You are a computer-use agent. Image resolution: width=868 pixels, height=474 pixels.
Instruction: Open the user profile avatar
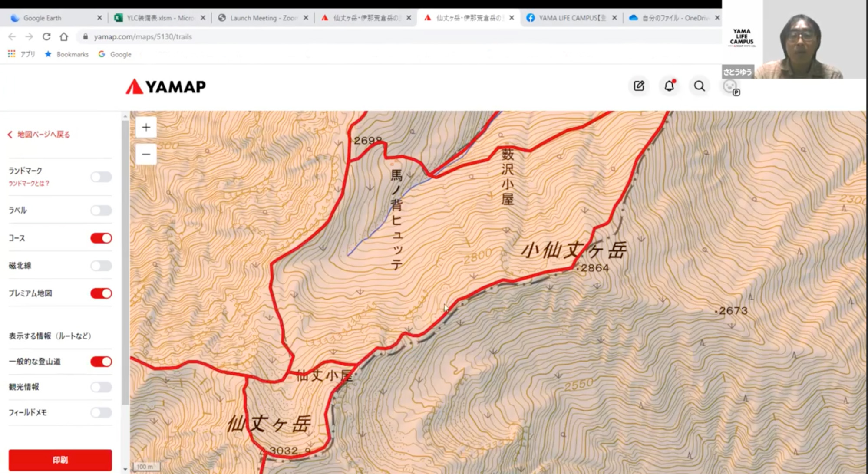[x=731, y=87]
